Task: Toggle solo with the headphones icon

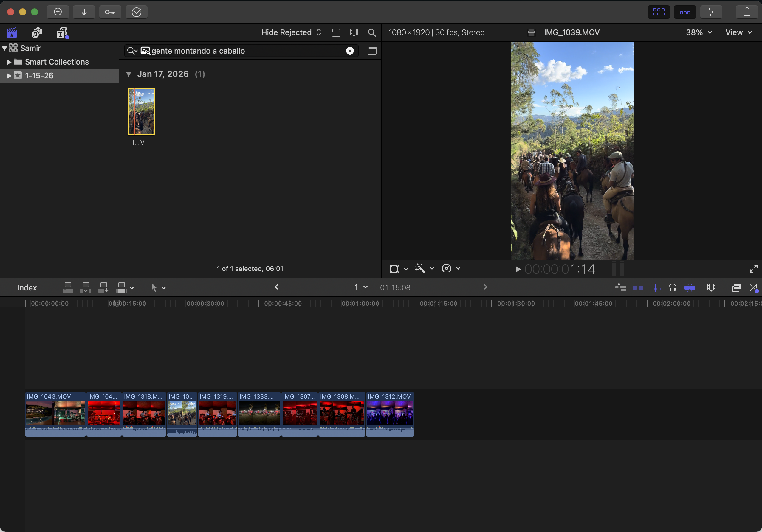Action: pos(672,287)
